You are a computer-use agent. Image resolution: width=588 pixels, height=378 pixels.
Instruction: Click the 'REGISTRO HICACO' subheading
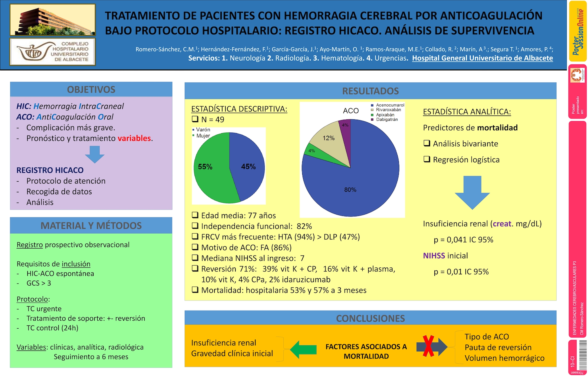point(50,170)
